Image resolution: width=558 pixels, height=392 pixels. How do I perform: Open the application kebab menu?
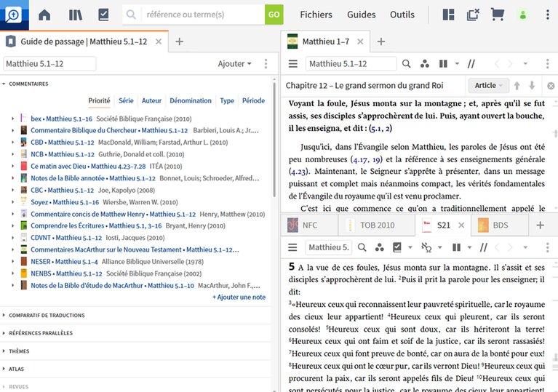(x=547, y=15)
